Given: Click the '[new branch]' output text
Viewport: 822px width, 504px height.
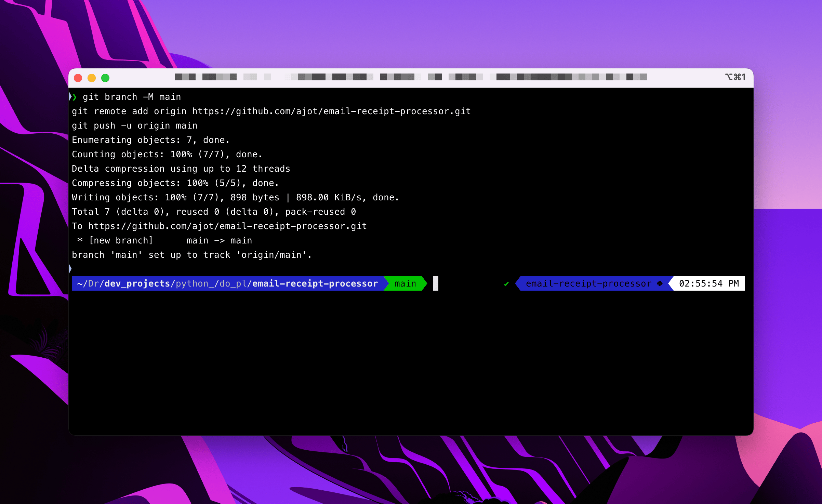Looking at the screenshot, I should [x=121, y=241].
